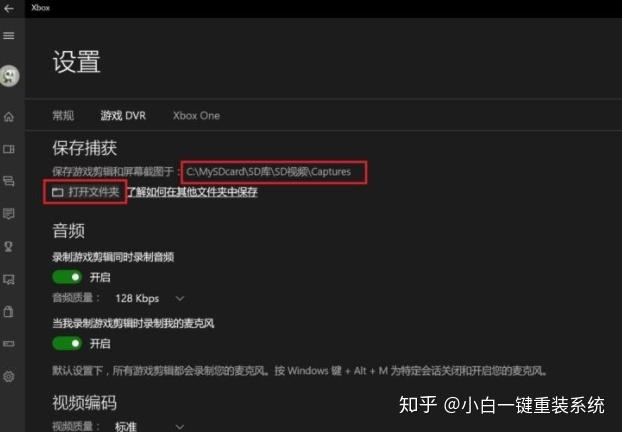Expand the 视频质量 标准 dropdown
This screenshot has width=622, height=432.
tap(150, 426)
